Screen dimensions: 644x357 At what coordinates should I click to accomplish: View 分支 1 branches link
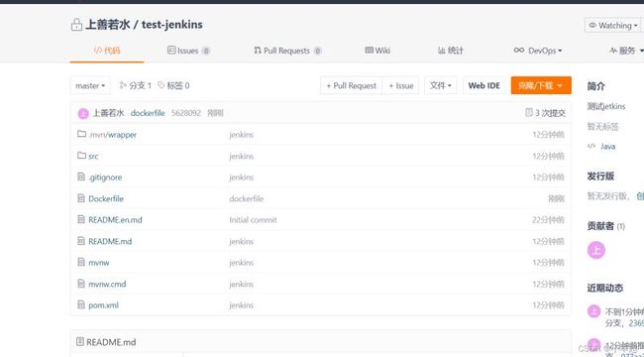(x=135, y=85)
